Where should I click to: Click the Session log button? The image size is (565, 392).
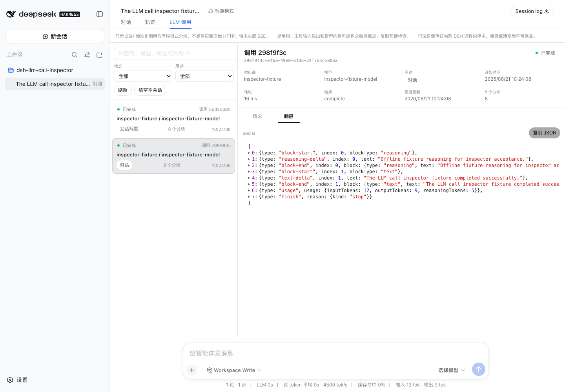pos(532,11)
